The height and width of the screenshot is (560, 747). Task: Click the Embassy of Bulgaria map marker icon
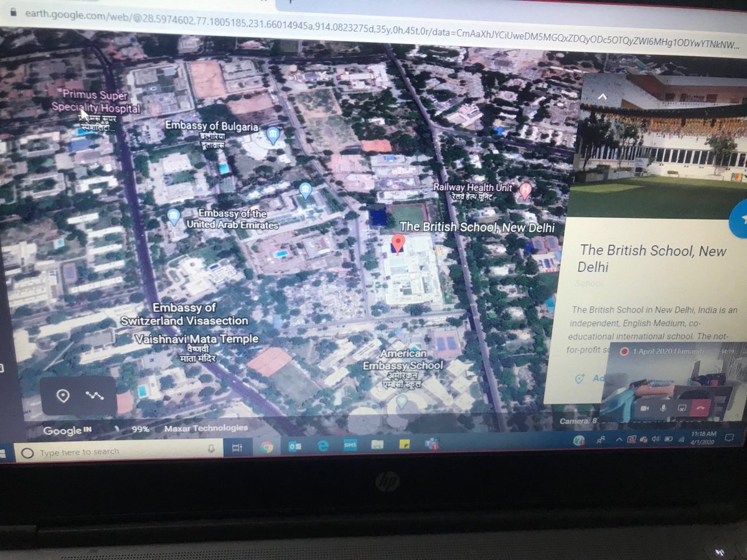272,134
